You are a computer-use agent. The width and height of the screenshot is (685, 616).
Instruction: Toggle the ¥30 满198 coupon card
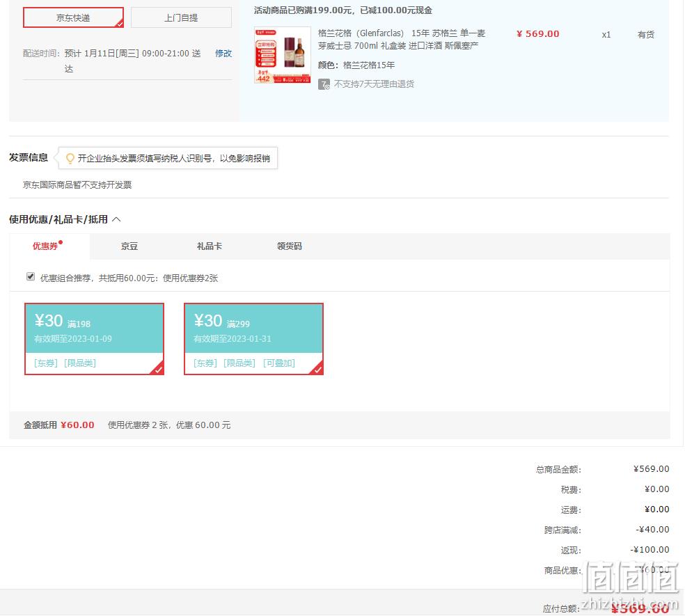[95, 339]
